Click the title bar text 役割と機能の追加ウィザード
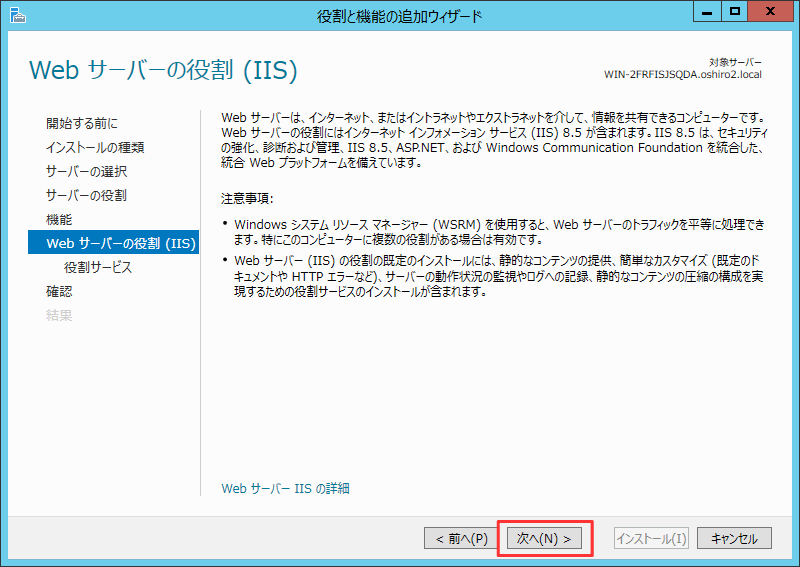This screenshot has width=800, height=567. (x=399, y=16)
